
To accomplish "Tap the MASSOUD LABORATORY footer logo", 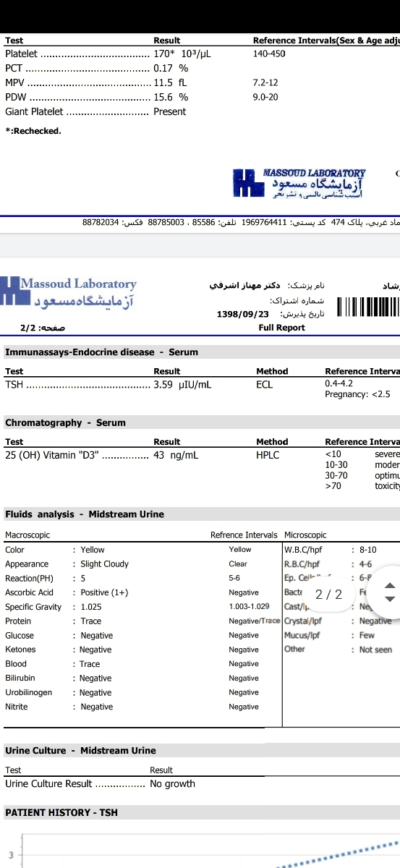I will click(299, 184).
